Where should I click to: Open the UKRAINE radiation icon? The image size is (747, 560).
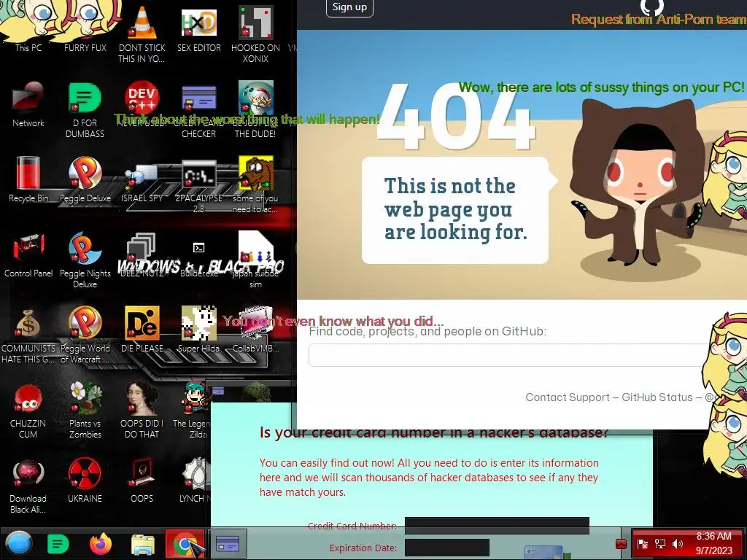(85, 480)
